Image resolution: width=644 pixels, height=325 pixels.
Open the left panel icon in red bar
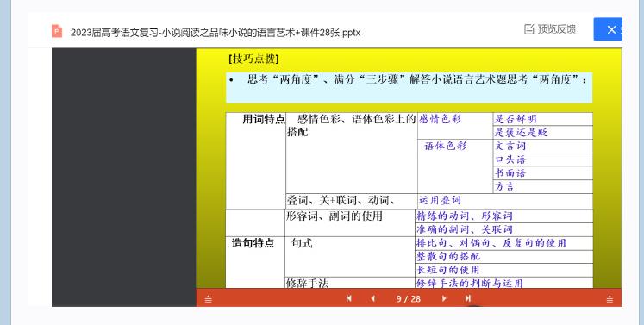[209, 299]
